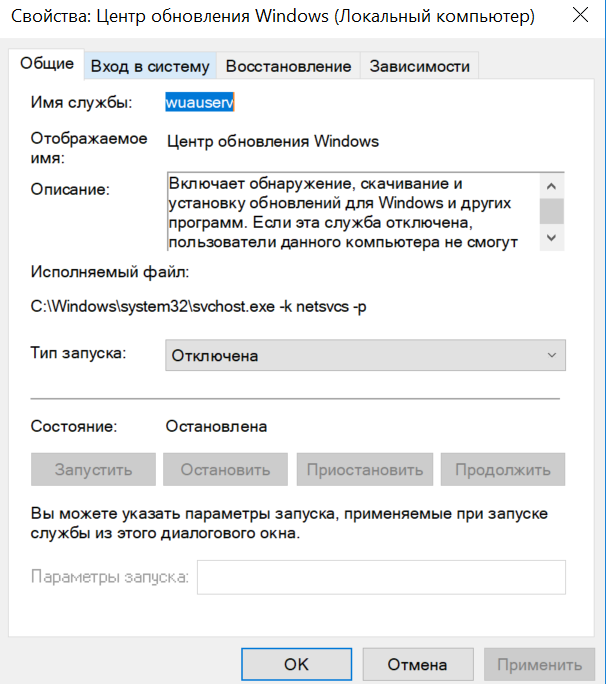
Task: Click the description scroll up arrow
Action: pos(551,187)
